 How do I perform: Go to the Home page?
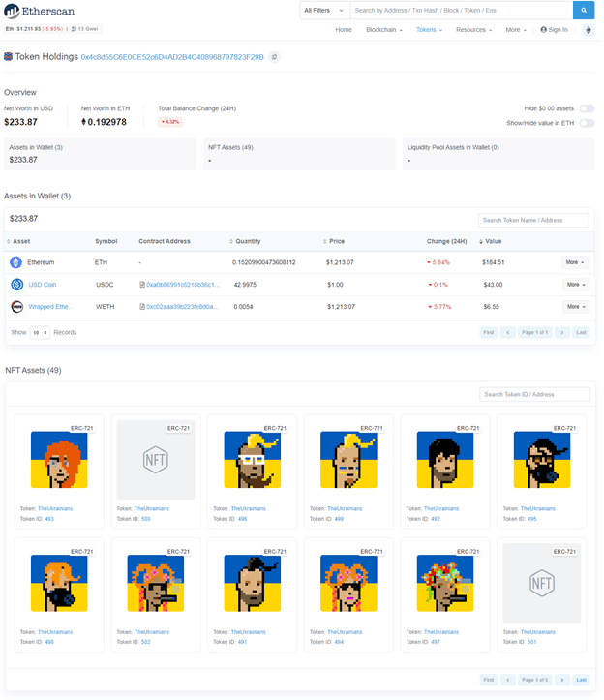pos(346,30)
